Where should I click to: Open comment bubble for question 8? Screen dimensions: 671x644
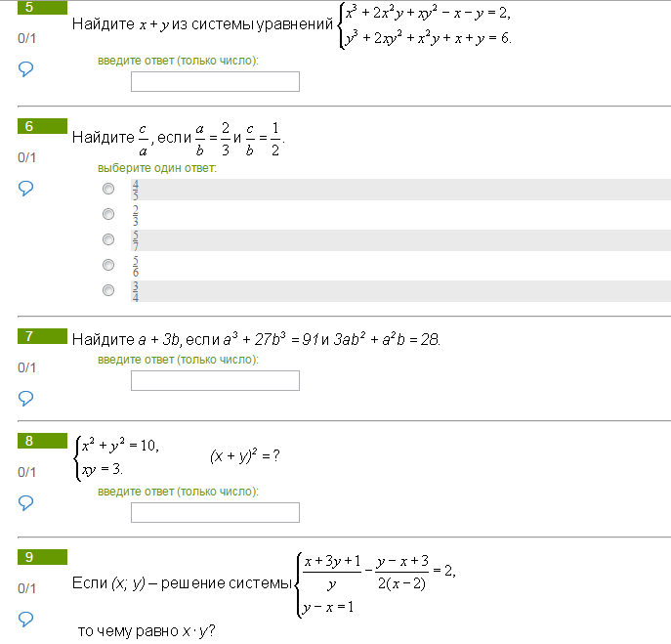[25, 502]
